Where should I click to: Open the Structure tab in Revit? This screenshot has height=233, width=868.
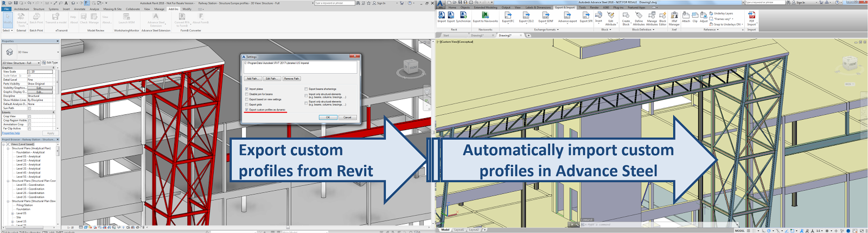click(x=39, y=9)
